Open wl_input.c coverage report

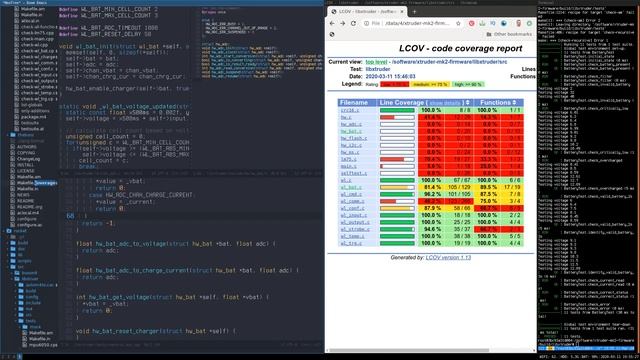[353, 215]
